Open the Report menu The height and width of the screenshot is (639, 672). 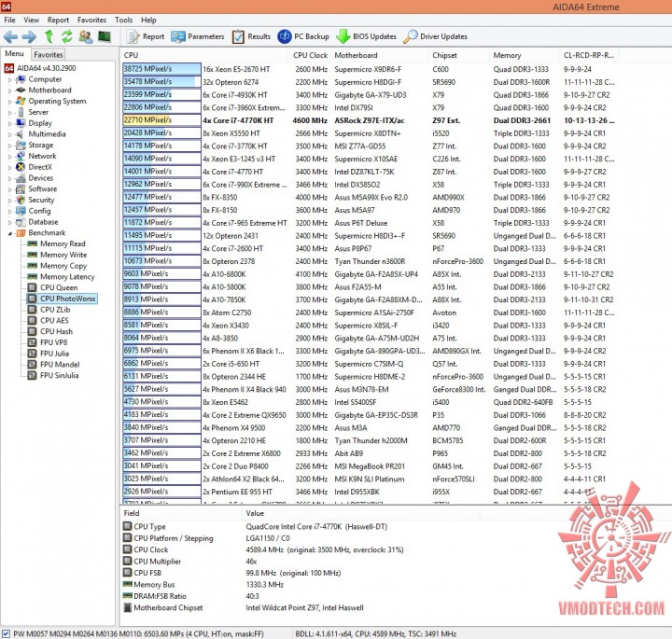pos(58,20)
